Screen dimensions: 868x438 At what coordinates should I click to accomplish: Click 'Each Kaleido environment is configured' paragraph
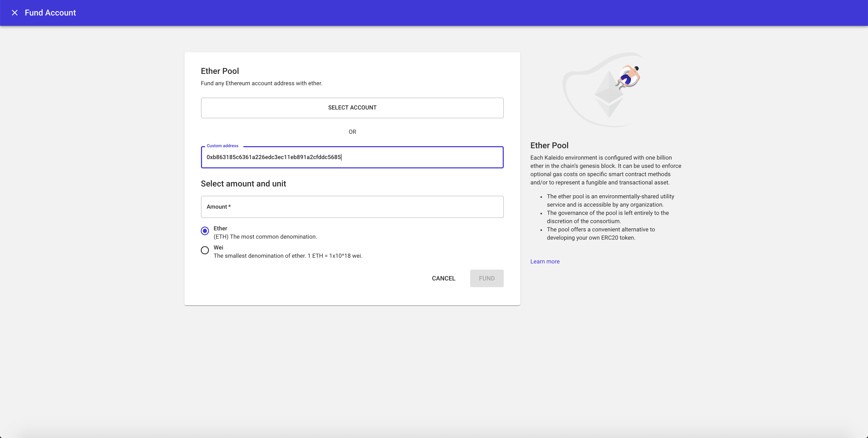(x=606, y=170)
